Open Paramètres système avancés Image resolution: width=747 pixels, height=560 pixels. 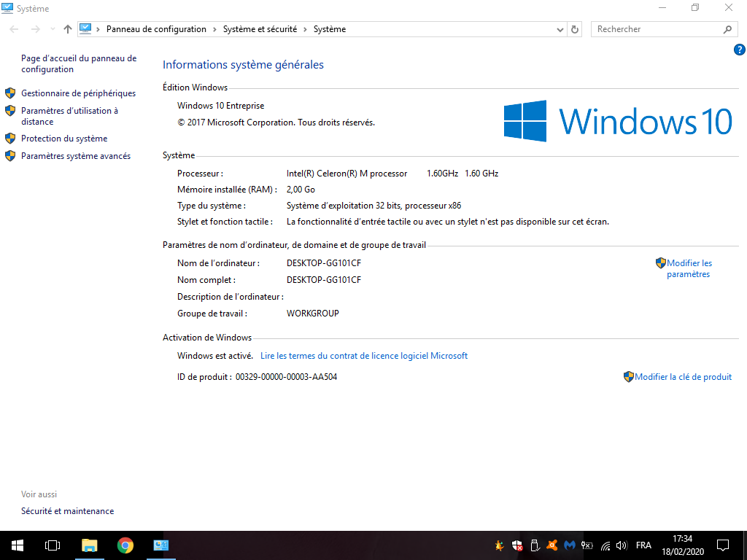76,156
